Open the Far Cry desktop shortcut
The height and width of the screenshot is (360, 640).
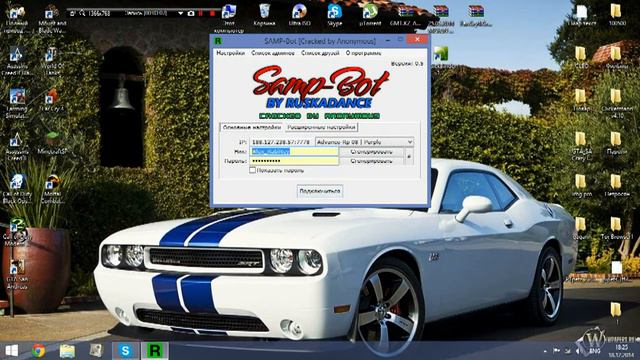(x=52, y=100)
